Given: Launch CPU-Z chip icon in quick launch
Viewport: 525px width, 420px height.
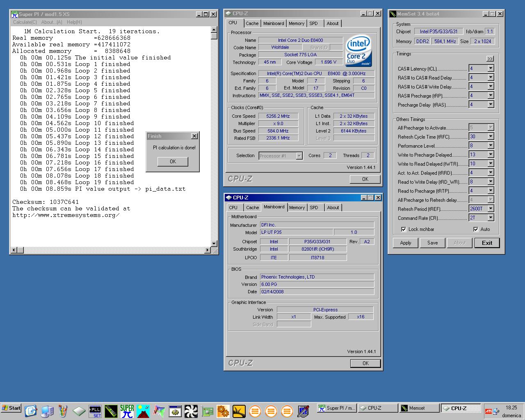Looking at the screenshot, I should coord(79,411).
